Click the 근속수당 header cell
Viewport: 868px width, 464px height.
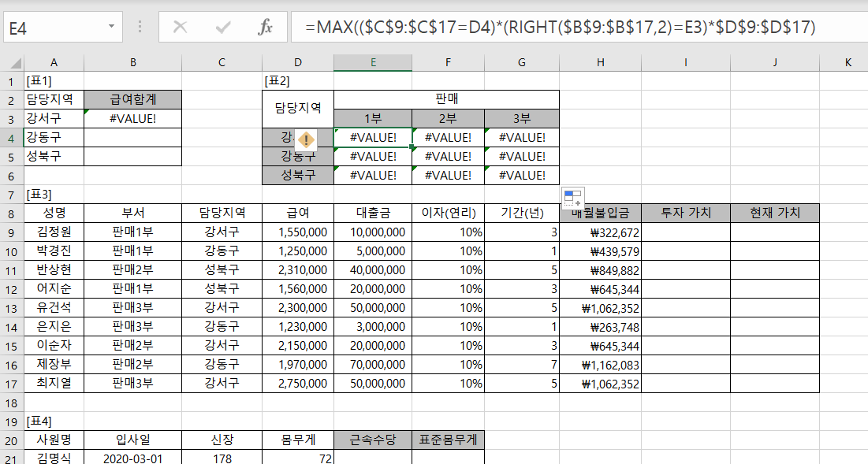[372, 439]
